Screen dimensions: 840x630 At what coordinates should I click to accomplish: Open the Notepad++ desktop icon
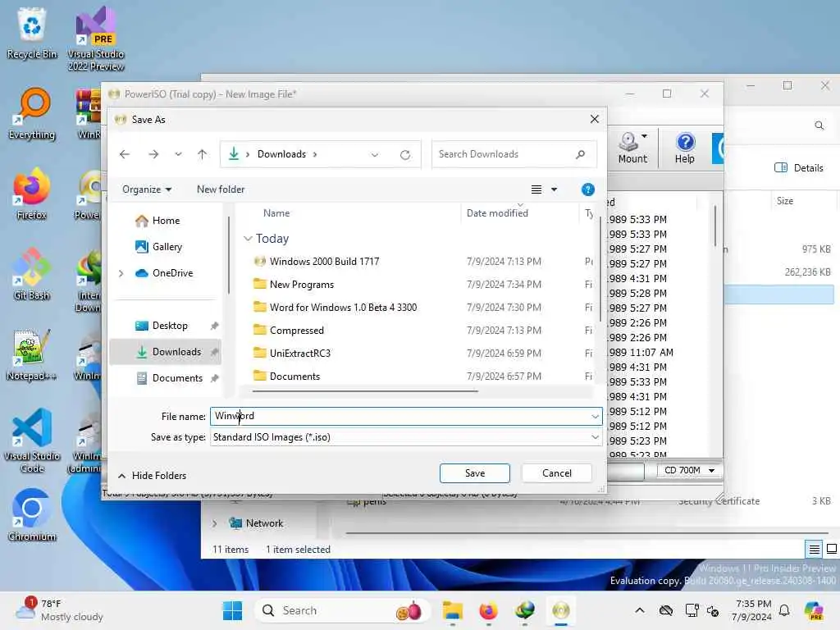[x=32, y=354]
